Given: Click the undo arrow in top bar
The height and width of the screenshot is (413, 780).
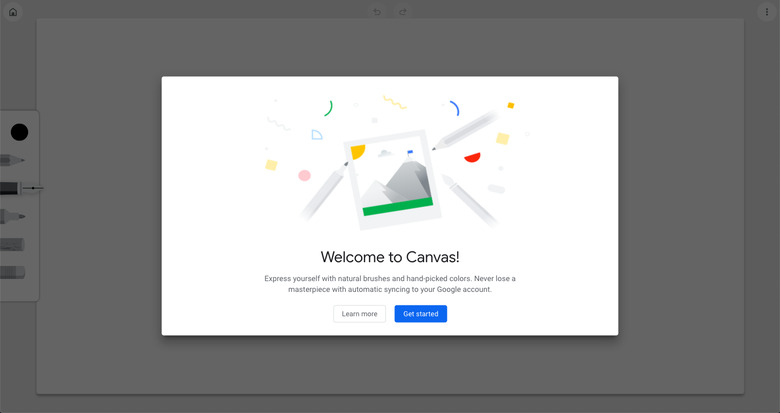Looking at the screenshot, I should pos(377,12).
